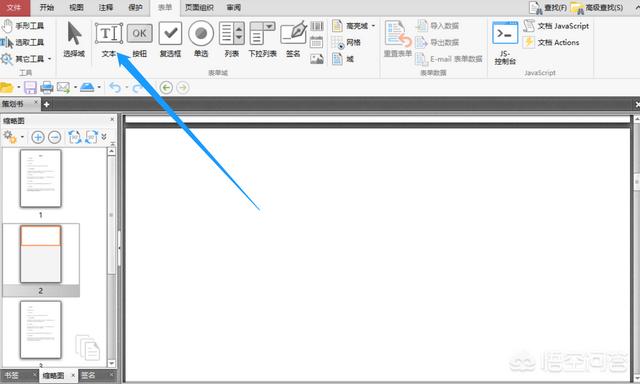Image resolution: width=640 pixels, height=384 pixels.
Task: Click the save floppy disk icon
Action: click(30, 87)
